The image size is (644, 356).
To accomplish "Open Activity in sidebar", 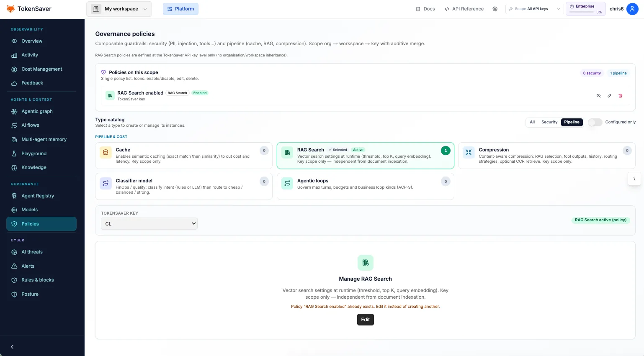I will (41, 55).
